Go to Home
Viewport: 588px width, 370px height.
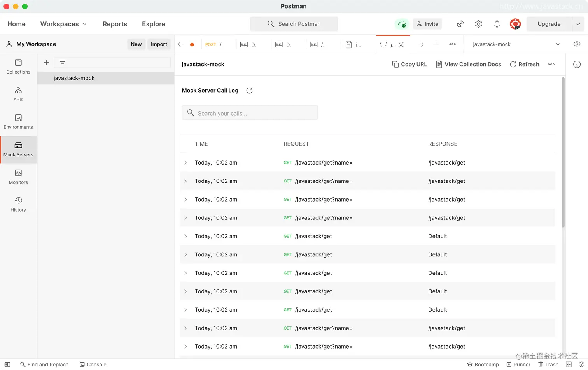pos(16,24)
